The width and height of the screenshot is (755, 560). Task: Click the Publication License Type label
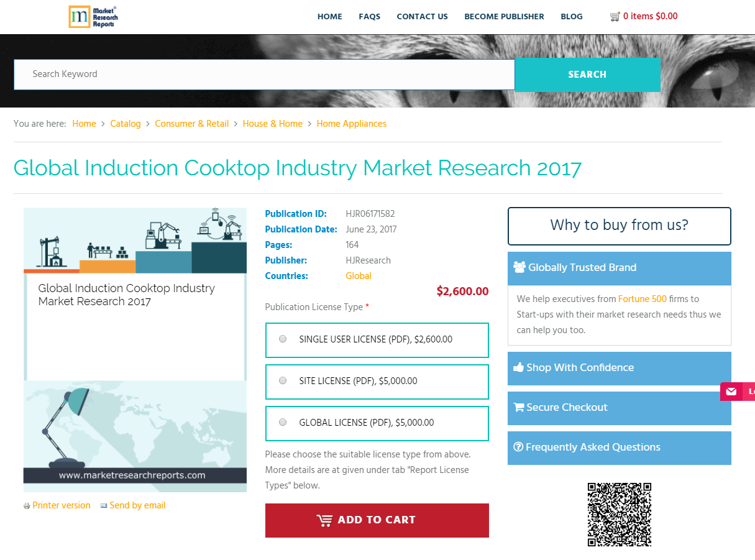pyautogui.click(x=317, y=307)
